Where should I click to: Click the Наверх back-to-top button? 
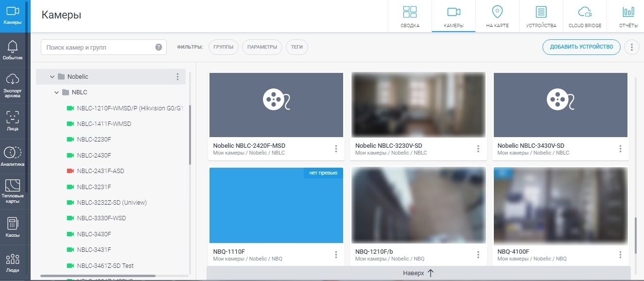(418, 273)
